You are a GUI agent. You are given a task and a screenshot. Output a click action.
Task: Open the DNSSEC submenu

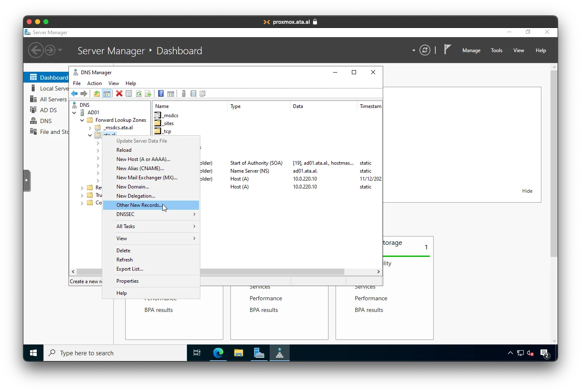coord(151,214)
